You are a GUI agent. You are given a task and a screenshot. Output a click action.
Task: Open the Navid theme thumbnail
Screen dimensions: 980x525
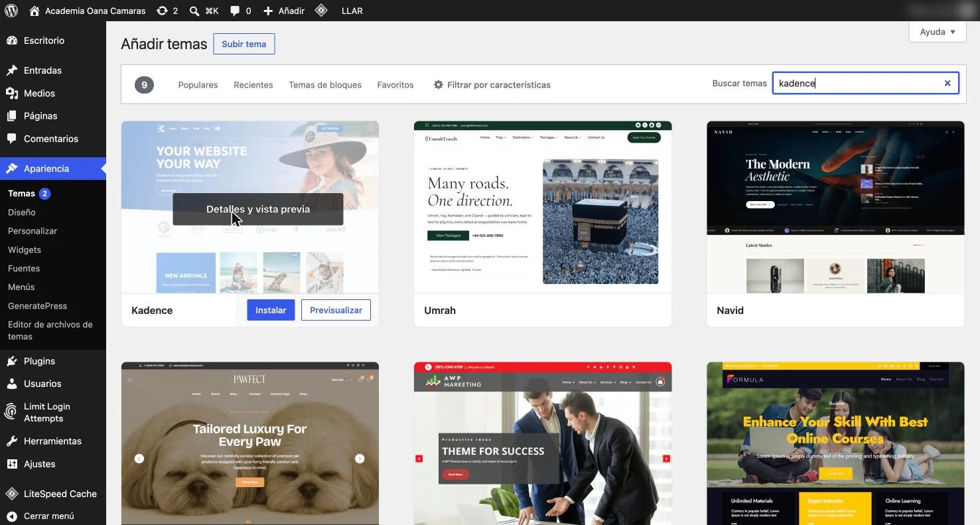pyautogui.click(x=835, y=207)
